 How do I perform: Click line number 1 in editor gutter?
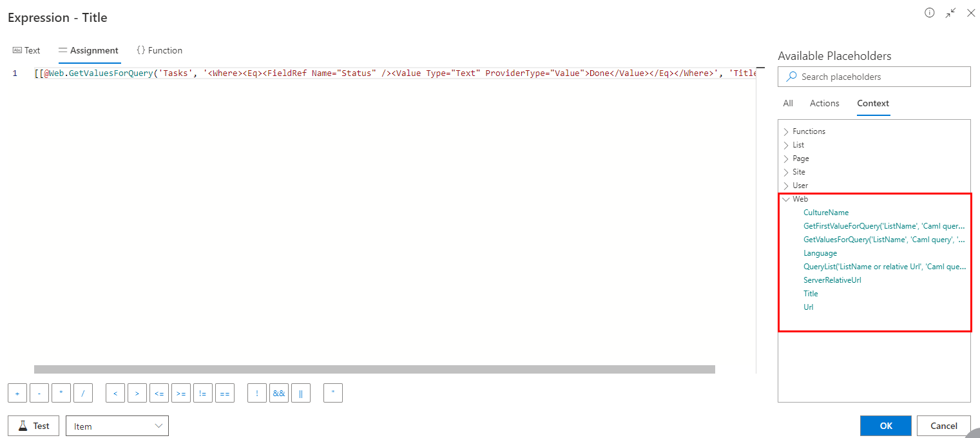15,73
